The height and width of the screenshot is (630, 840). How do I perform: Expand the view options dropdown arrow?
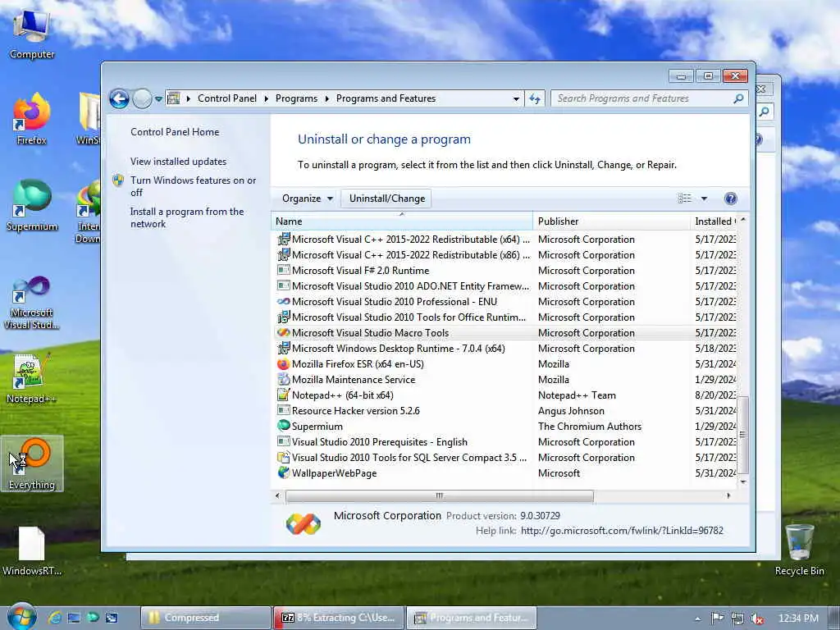click(x=704, y=199)
